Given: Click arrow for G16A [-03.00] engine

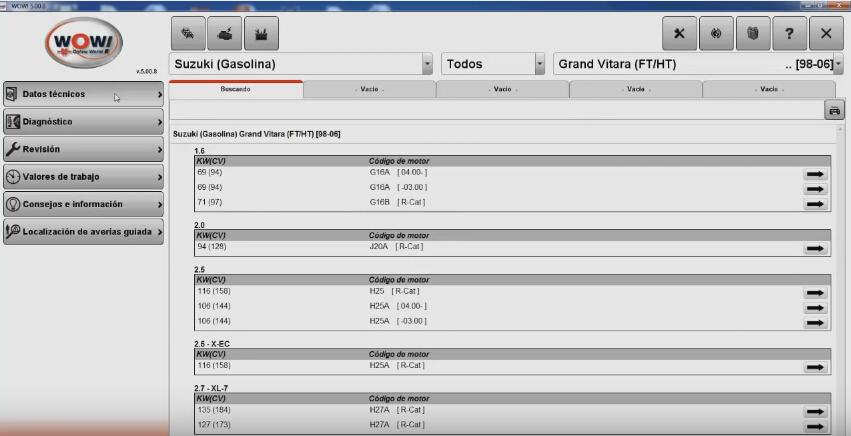Looking at the screenshot, I should (815, 189).
